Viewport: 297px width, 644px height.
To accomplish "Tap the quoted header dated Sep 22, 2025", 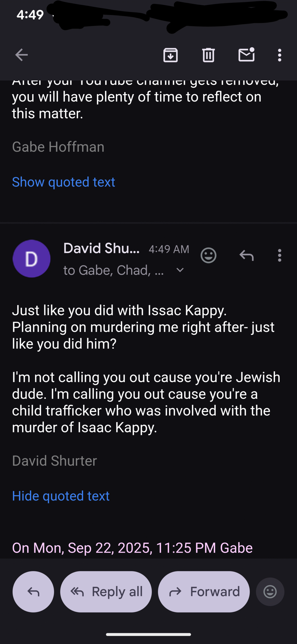I will coord(132,548).
